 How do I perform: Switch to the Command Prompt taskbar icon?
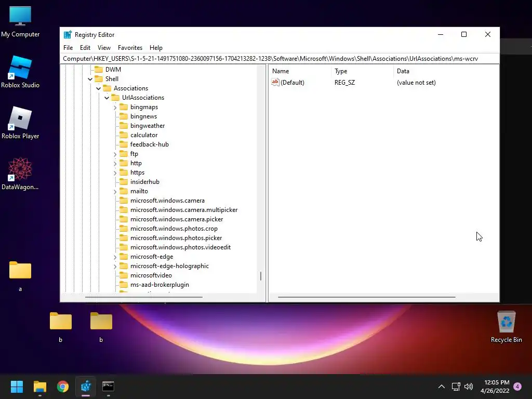[x=108, y=387]
